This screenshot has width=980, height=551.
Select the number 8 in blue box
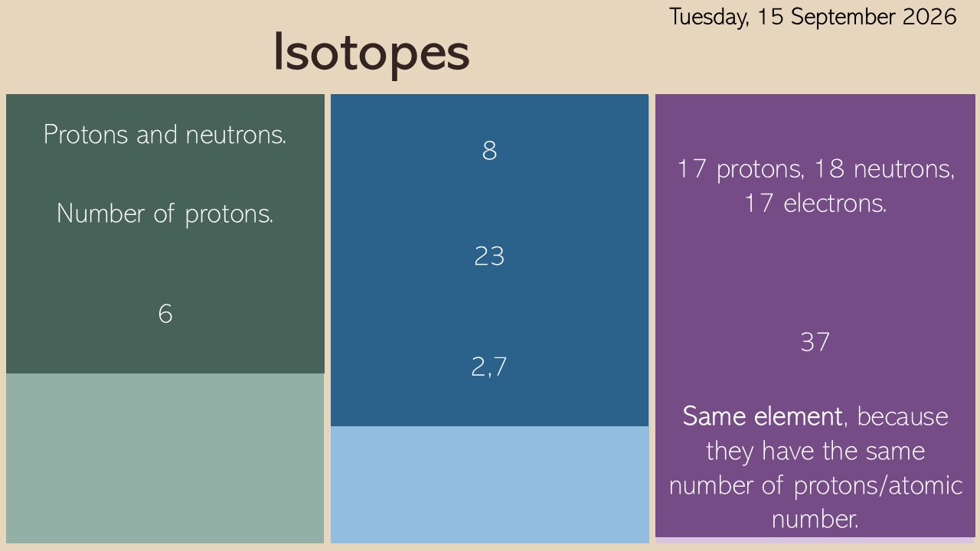[x=489, y=151]
